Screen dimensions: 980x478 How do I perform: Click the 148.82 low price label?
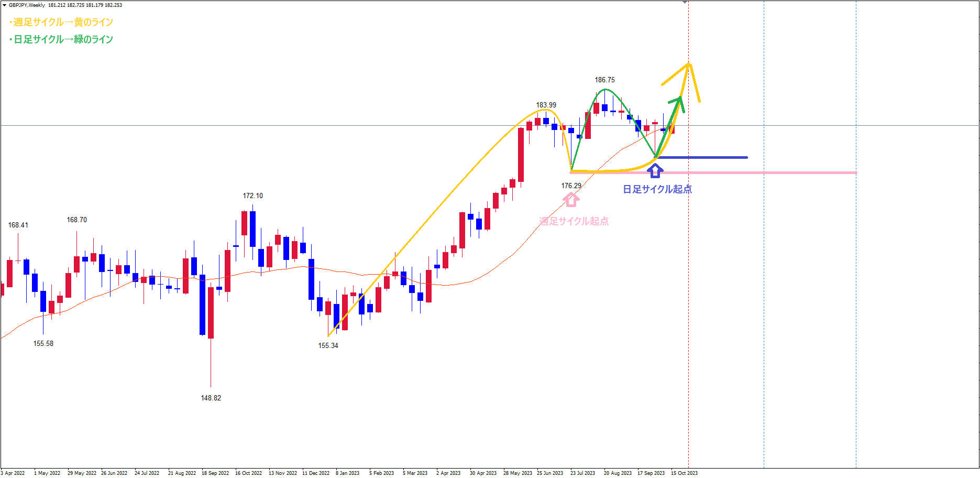pos(211,398)
